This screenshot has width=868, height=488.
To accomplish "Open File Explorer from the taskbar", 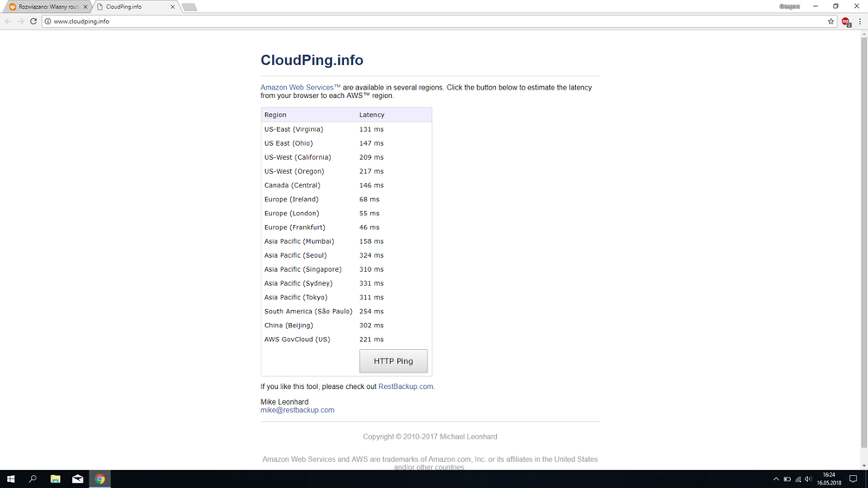I will (56, 478).
